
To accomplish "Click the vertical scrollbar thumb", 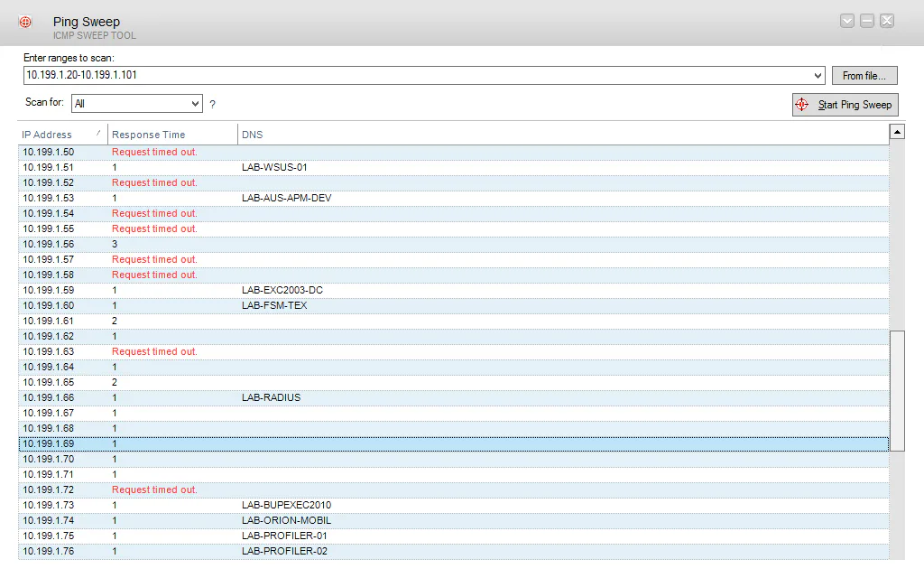I will pyautogui.click(x=897, y=391).
